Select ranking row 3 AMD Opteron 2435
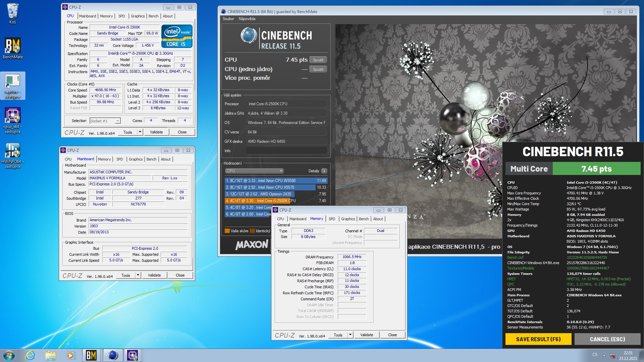The height and width of the screenshot is (362, 644). pos(276,194)
